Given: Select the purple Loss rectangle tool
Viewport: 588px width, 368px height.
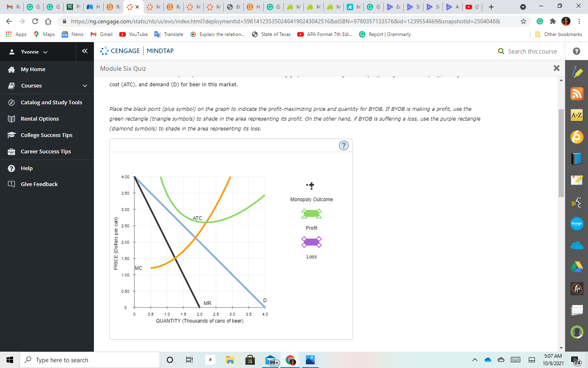Looking at the screenshot, I should tap(311, 242).
